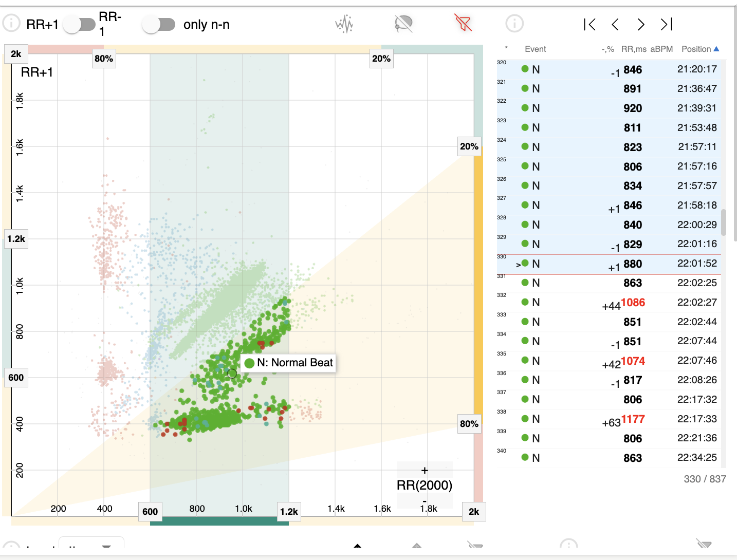Click the ECG waveform icon in toolbar

[x=344, y=24]
